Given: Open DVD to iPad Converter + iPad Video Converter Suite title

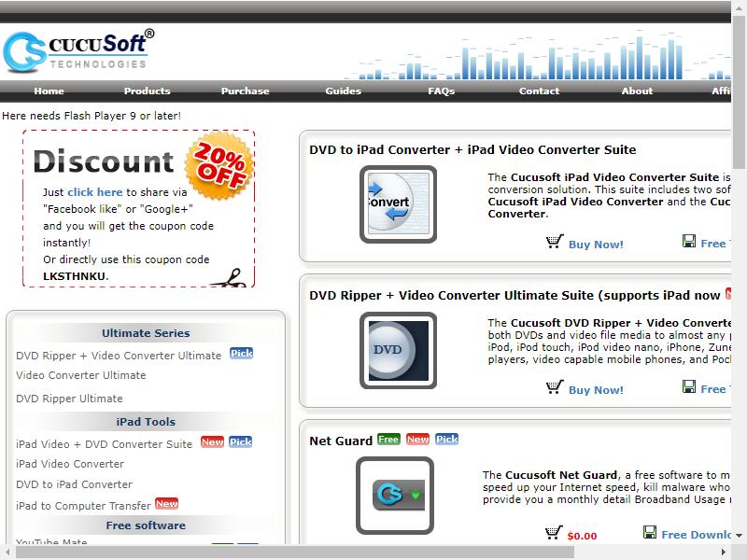Looking at the screenshot, I should pyautogui.click(x=472, y=150).
